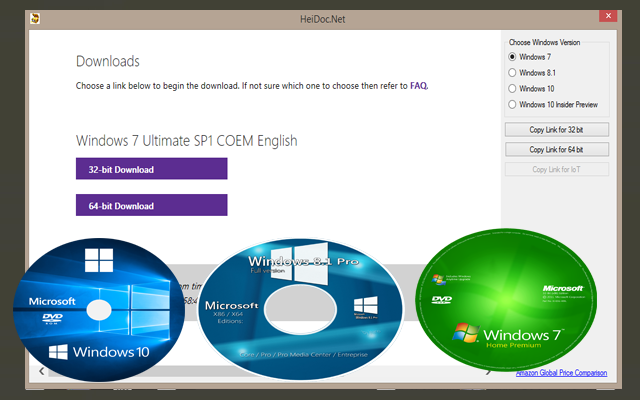
Task: Open the FAQ link
Action: [418, 86]
